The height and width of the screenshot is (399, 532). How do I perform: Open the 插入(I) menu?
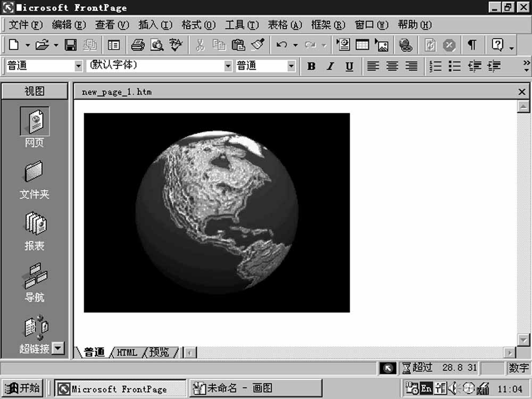(x=155, y=25)
